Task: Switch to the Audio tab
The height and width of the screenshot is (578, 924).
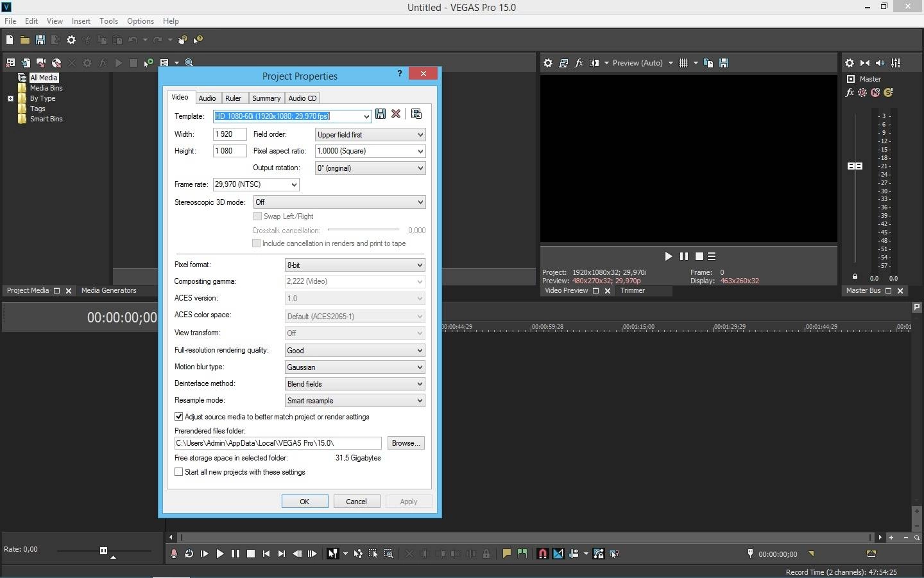Action: tap(207, 98)
